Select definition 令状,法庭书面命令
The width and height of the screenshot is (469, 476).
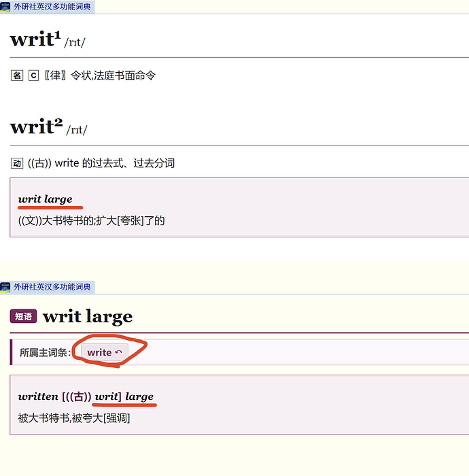[x=113, y=75]
